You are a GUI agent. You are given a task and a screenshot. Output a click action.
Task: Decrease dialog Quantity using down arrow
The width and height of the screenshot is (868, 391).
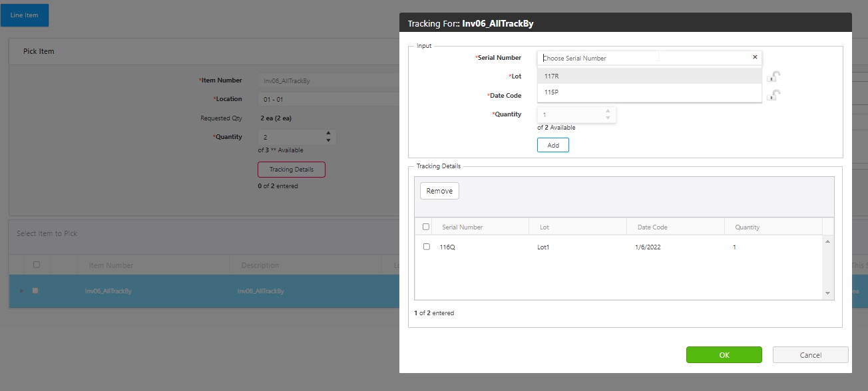(608, 118)
